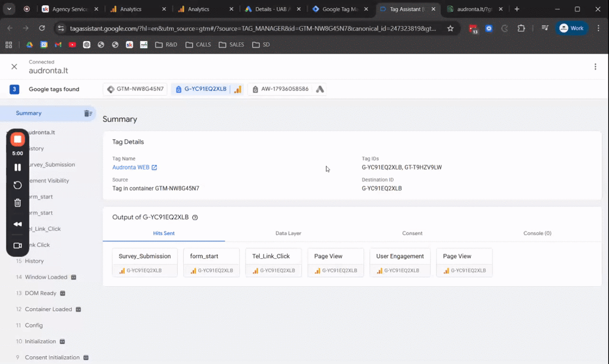Image resolution: width=609 pixels, height=364 pixels.
Task: Click the icon beside Window Loaded
Action: [x=73, y=277]
